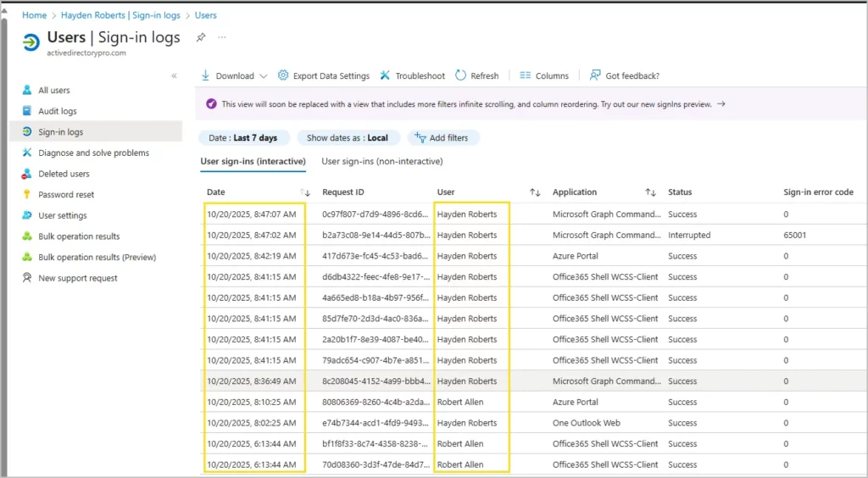Click the Export Data Settings button
Viewport: 868px width, 478px height.
(324, 75)
